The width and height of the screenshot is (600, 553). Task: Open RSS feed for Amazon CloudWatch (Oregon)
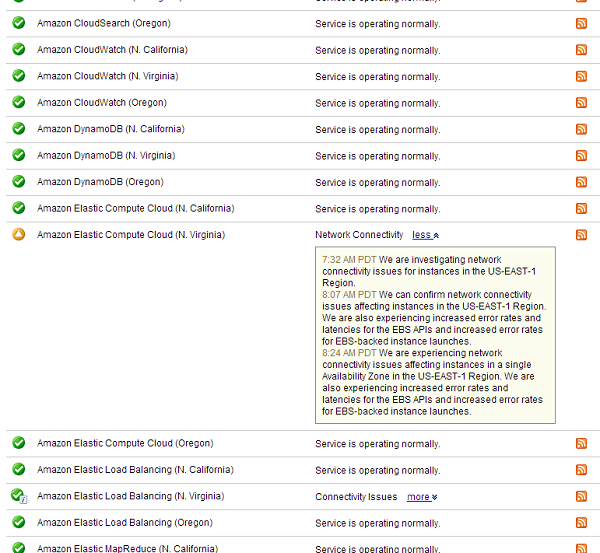click(x=581, y=103)
